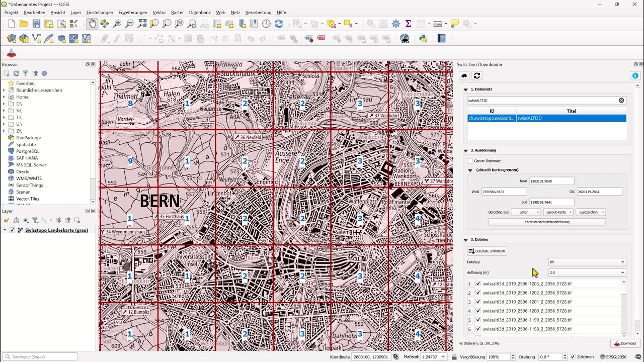Save the project with the floppy disk icon
This screenshot has height=362, width=644.
[x=36, y=24]
